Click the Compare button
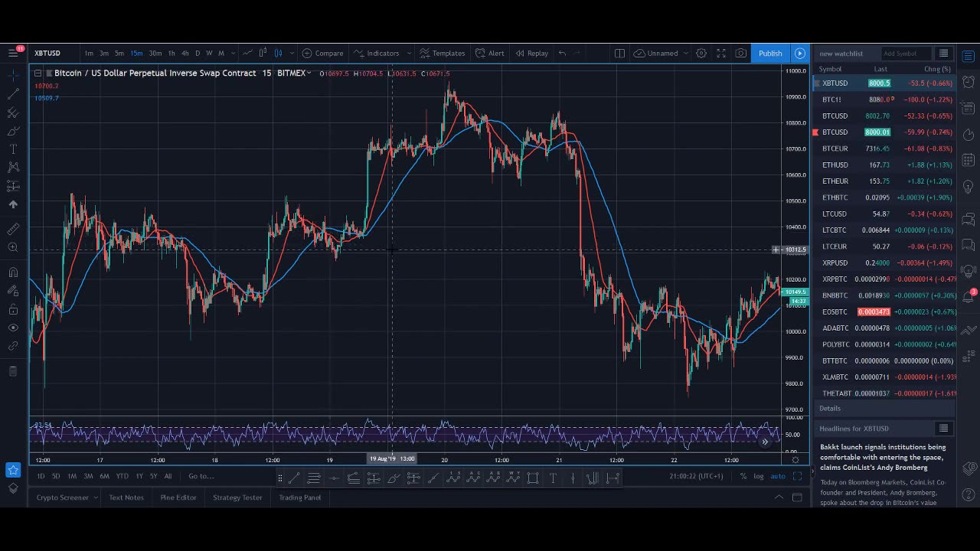Screen dimensions: 980x551 (x=322, y=53)
